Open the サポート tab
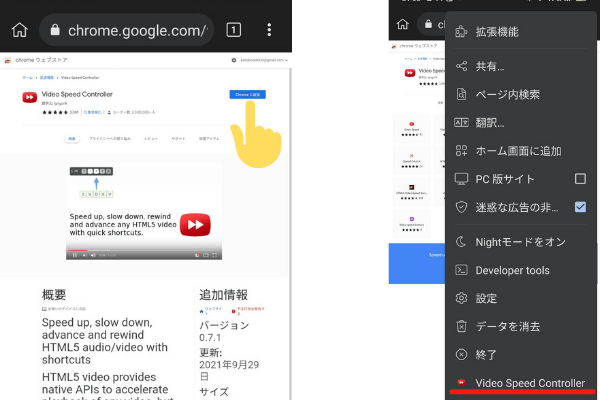600x400 pixels. 178,139
